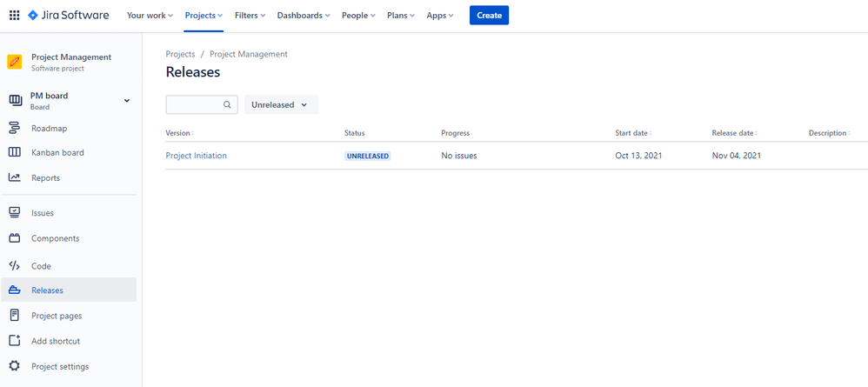This screenshot has width=868, height=387.
Task: Click the Reports chart icon
Action: pos(15,177)
